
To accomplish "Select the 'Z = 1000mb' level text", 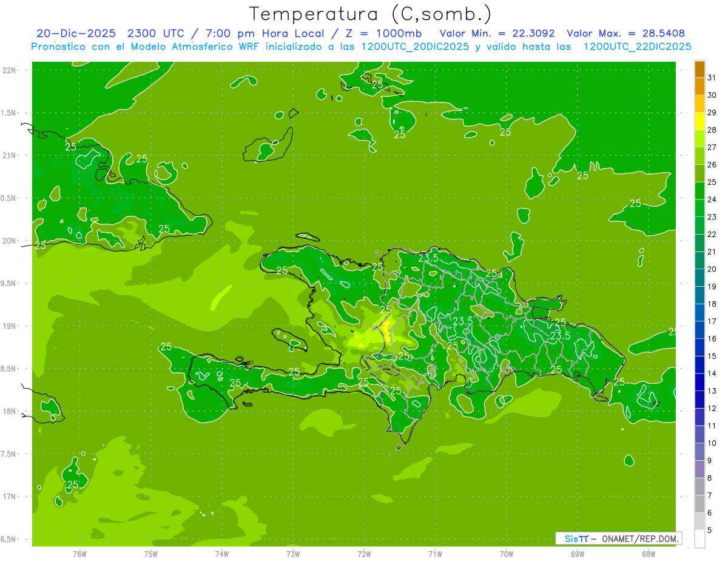I will pos(385,33).
